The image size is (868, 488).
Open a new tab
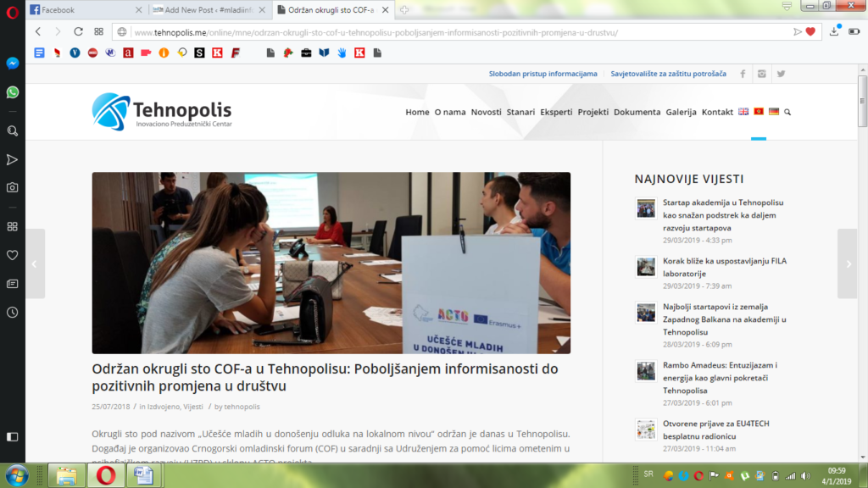[x=404, y=10]
